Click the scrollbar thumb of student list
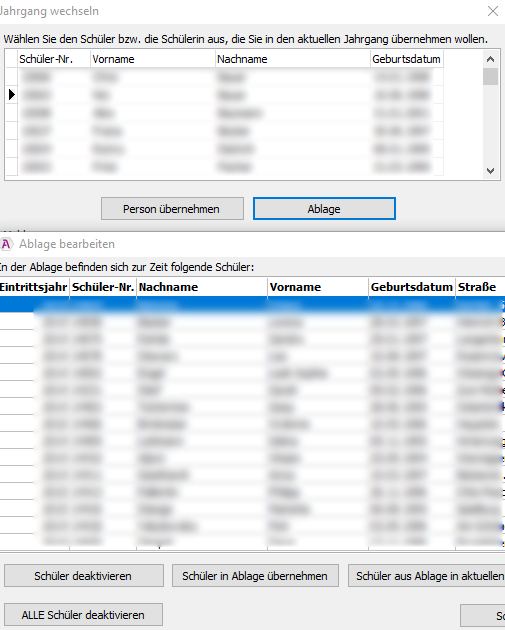 pos(490,77)
